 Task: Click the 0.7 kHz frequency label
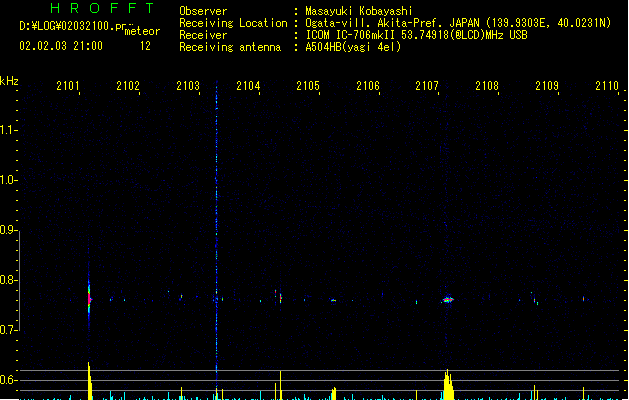(x=7, y=330)
